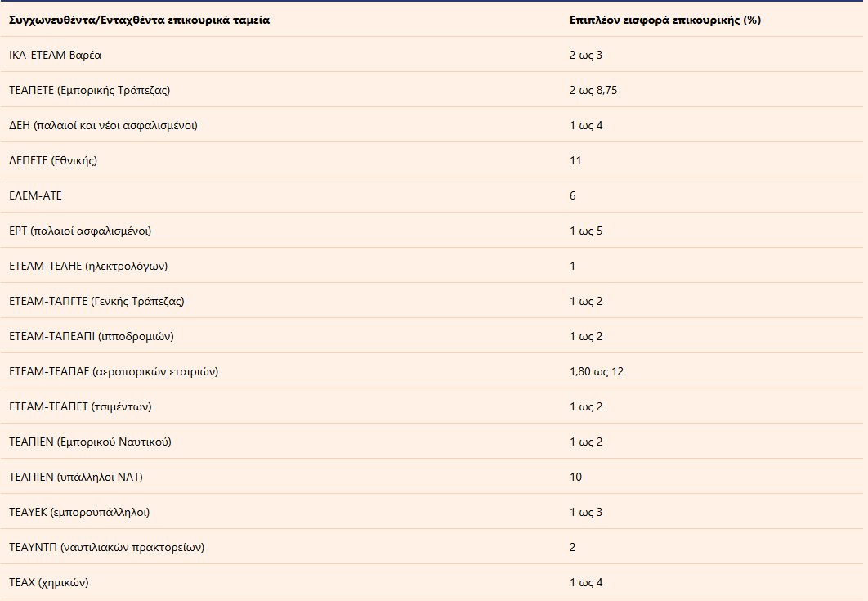This screenshot has width=868, height=601.
Task: Click the ΕΛΕΜ-ΑΤΕ row label
Action: 35,195
